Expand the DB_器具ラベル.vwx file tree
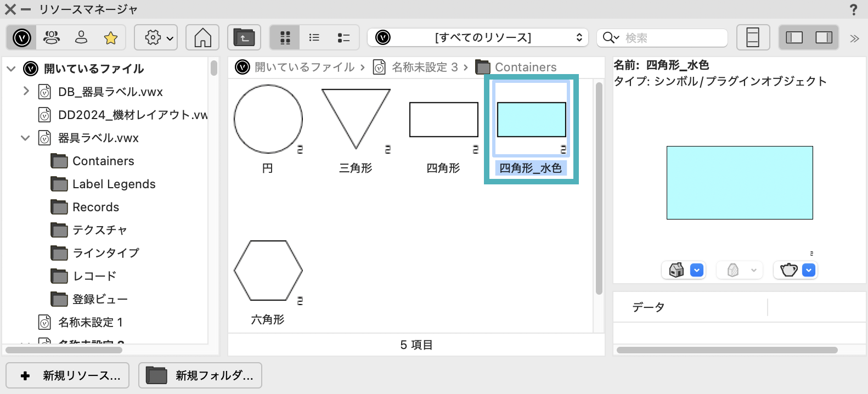Screen dimensions: 868x394 pyautogui.click(x=26, y=91)
